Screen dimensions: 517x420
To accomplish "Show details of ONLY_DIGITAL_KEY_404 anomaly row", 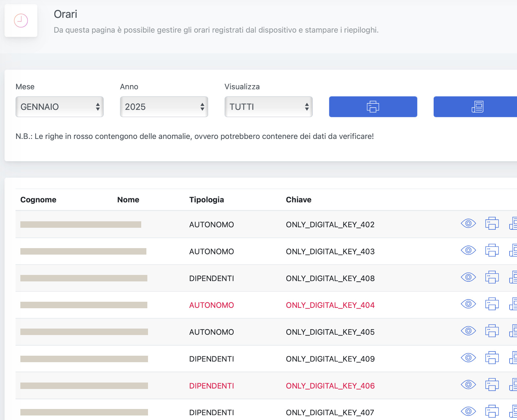I will (468, 304).
